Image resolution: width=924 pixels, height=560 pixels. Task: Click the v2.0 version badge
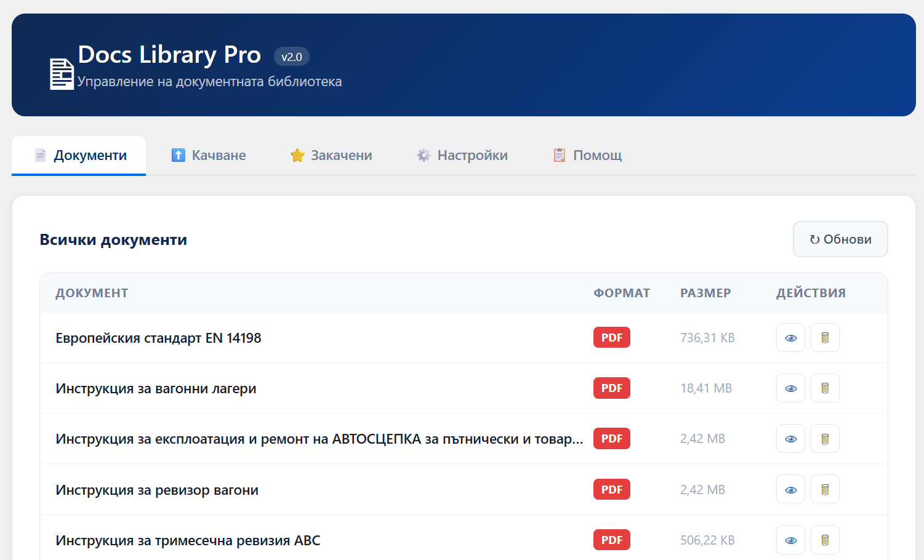tap(292, 57)
